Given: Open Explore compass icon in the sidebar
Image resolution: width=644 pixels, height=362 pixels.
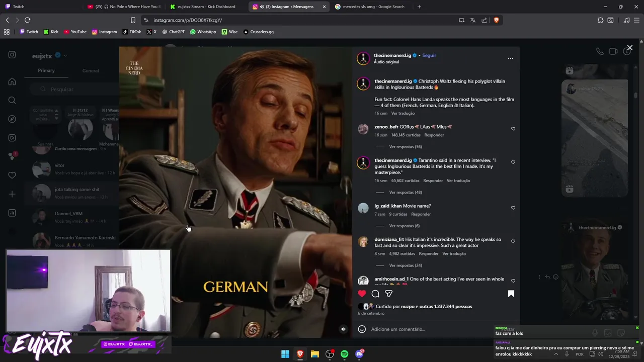Looking at the screenshot, I should pyautogui.click(x=12, y=119).
